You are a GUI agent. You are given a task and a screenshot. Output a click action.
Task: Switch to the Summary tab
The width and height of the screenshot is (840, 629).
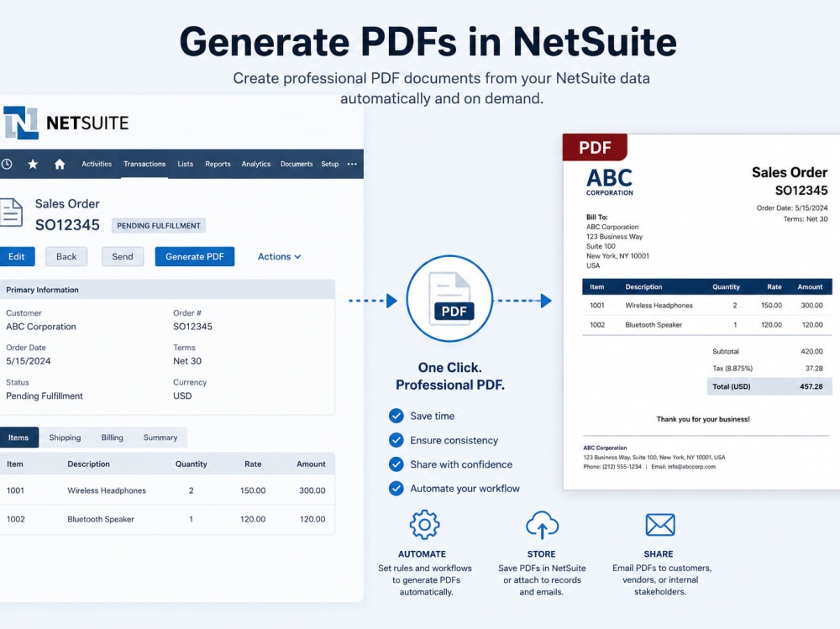pos(160,438)
